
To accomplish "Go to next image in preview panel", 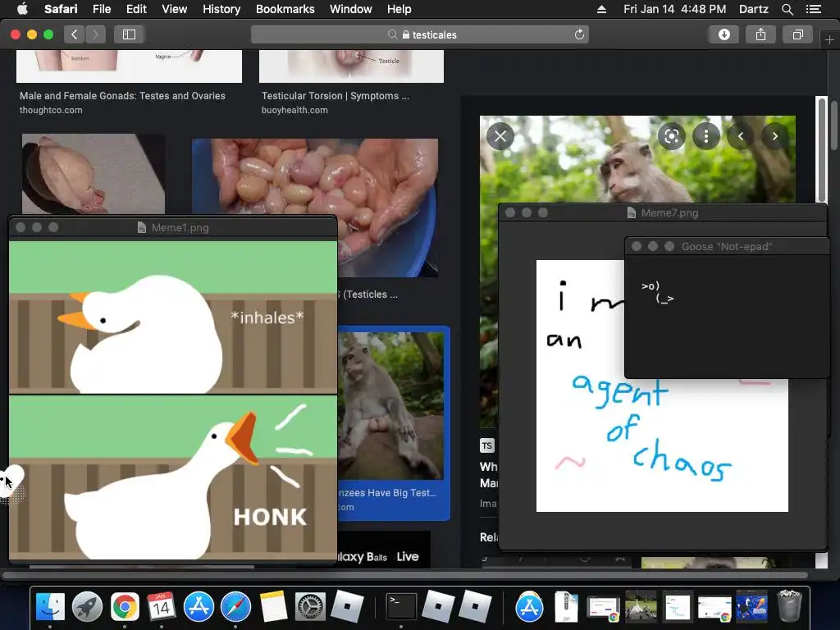I will (774, 136).
